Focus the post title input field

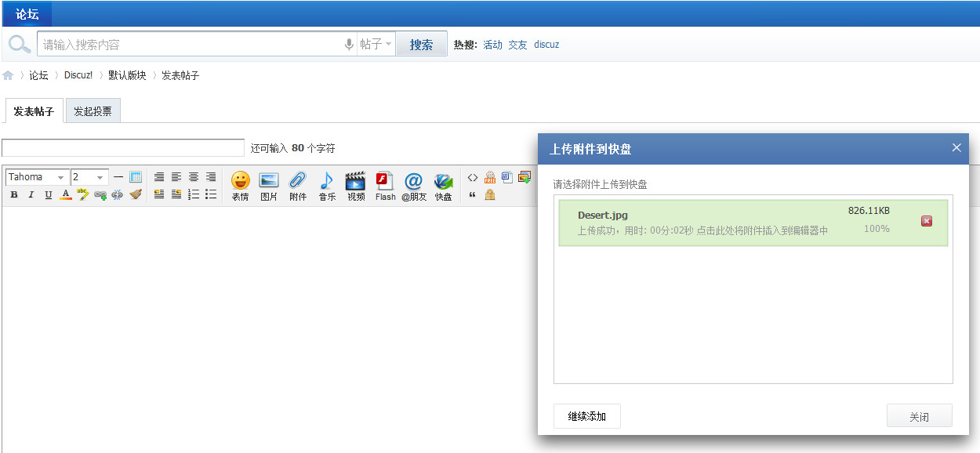pyautogui.click(x=123, y=148)
